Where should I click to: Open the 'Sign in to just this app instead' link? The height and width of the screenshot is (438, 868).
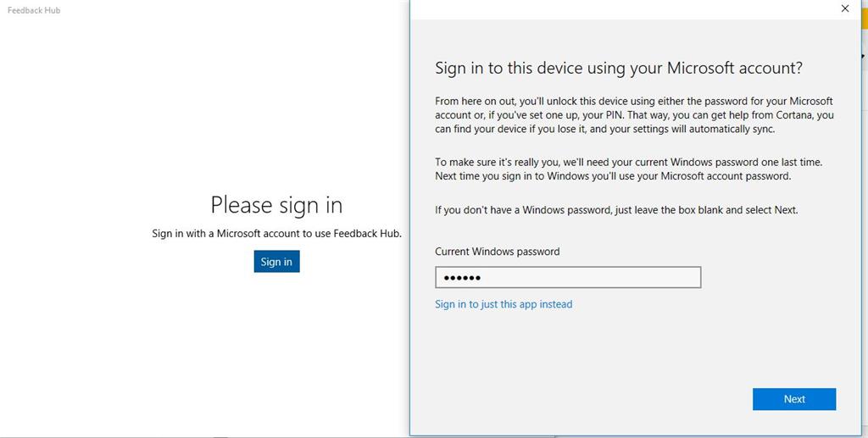click(x=504, y=304)
